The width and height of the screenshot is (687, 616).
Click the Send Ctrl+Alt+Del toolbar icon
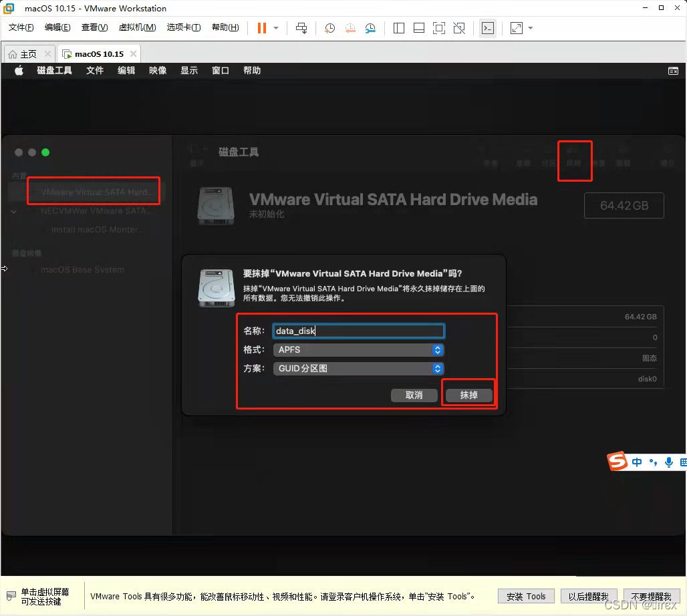[301, 28]
